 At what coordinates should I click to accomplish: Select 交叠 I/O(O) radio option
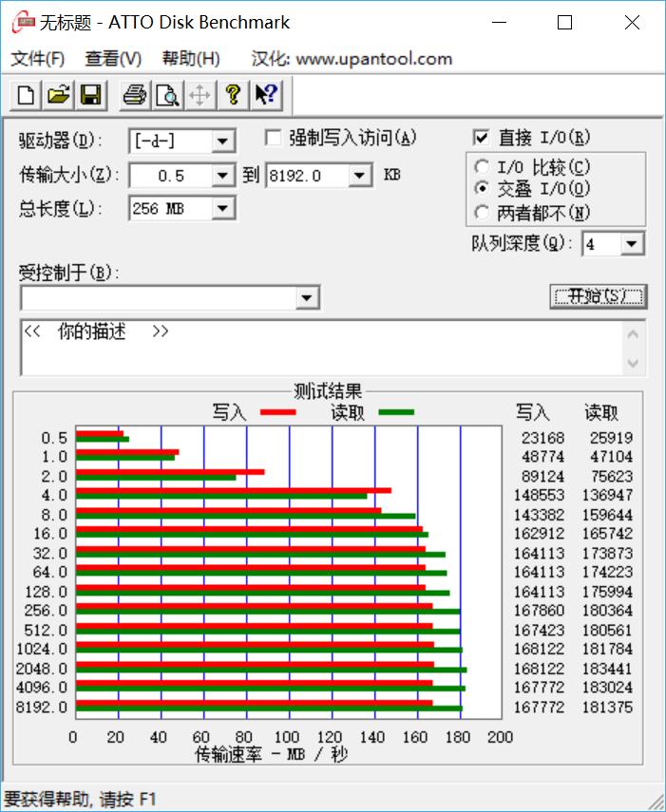(x=482, y=188)
